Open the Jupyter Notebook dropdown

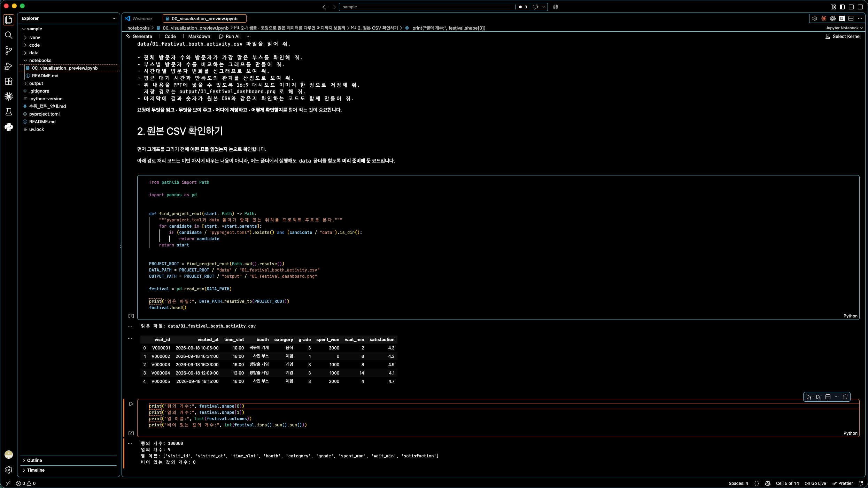(x=844, y=28)
